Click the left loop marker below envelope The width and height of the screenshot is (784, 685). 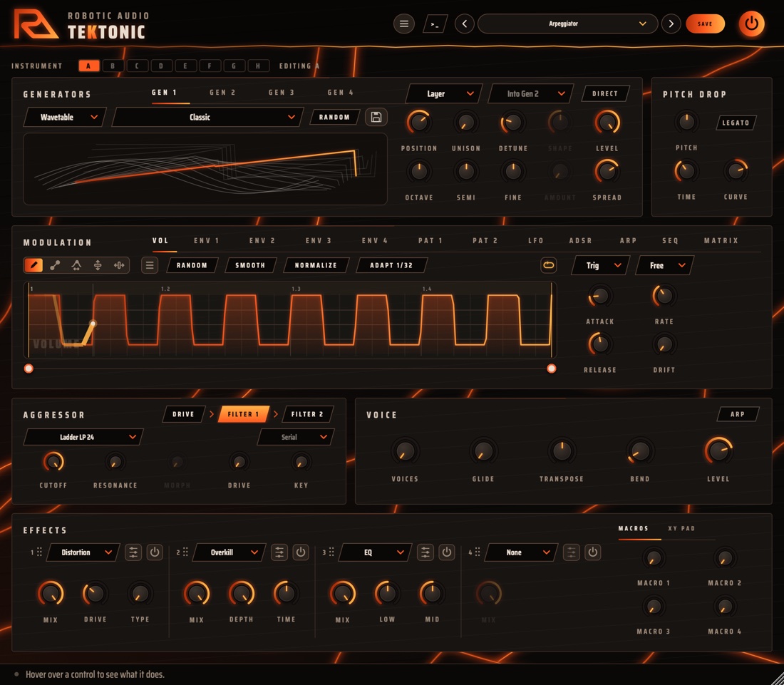tap(29, 369)
